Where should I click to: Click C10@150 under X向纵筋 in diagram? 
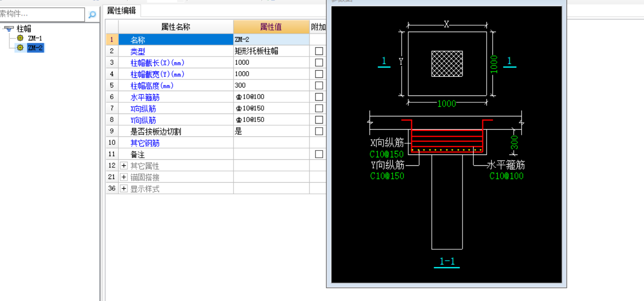pyautogui.click(x=386, y=154)
